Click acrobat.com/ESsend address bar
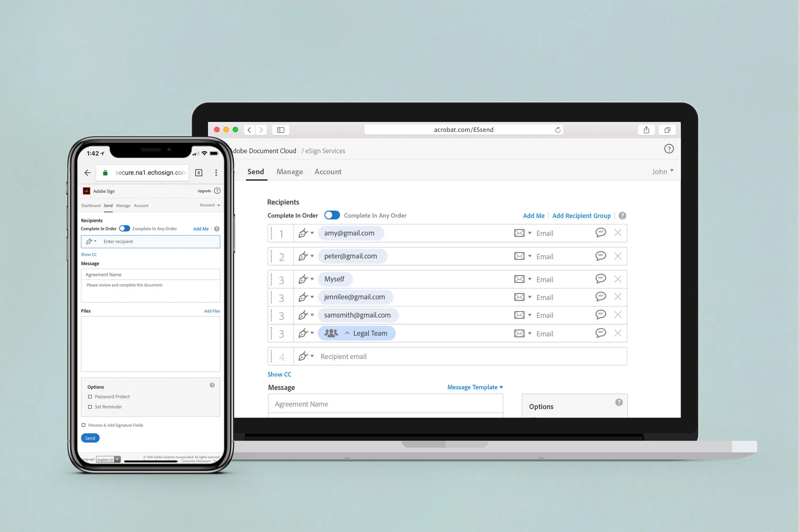 [463, 130]
